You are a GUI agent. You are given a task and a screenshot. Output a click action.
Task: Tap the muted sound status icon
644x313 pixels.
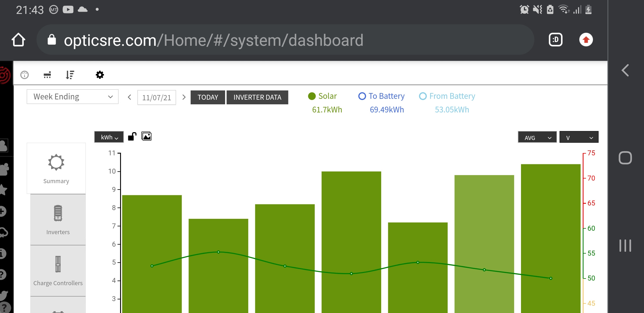pyautogui.click(x=538, y=10)
